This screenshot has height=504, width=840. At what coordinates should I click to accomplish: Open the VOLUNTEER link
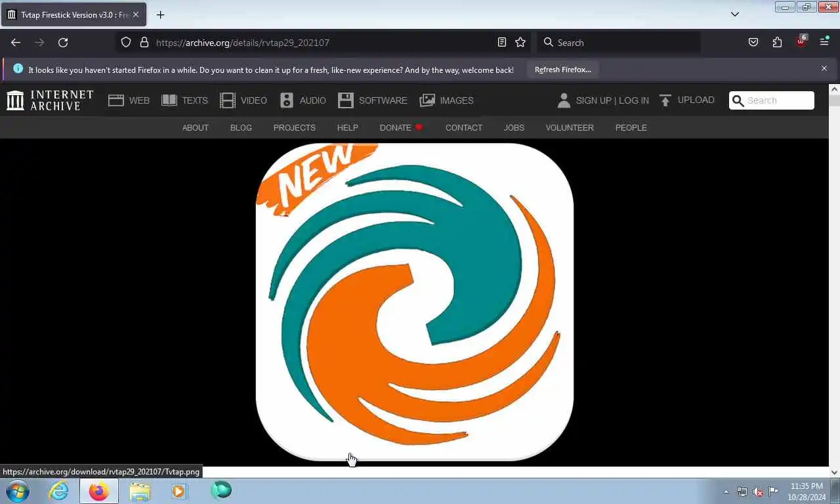570,127
